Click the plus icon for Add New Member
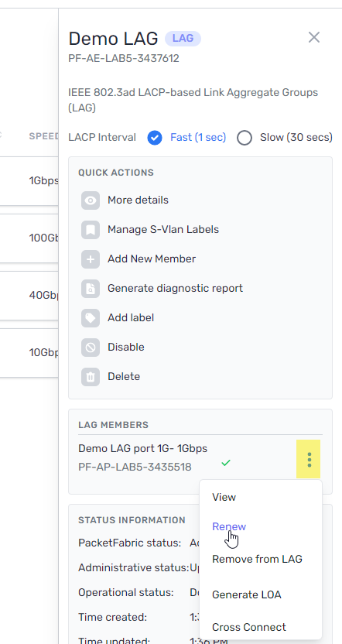The image size is (342, 644). (91, 259)
